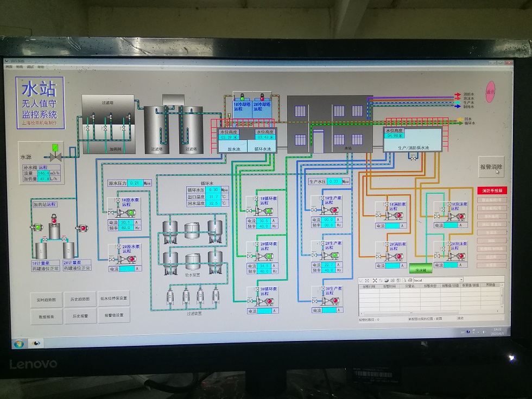Click the pink 通讯 communication indicator
This screenshot has width=532, height=399.
click(x=490, y=92)
